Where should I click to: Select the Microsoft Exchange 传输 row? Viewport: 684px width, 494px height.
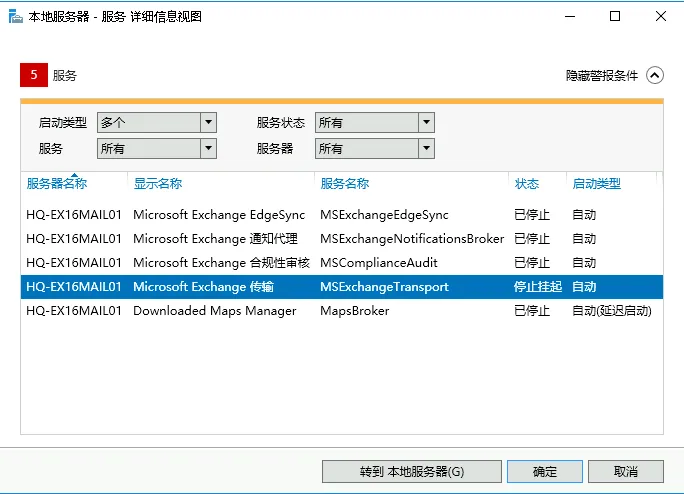click(342, 287)
